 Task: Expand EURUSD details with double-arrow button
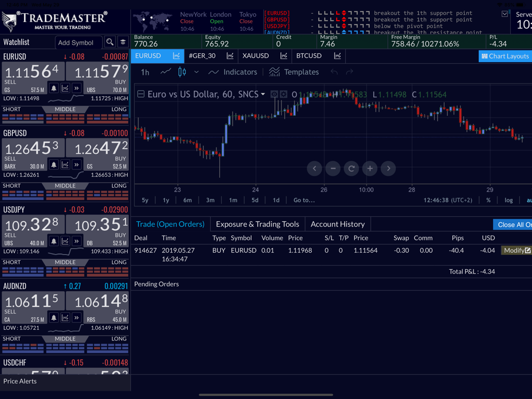point(77,88)
